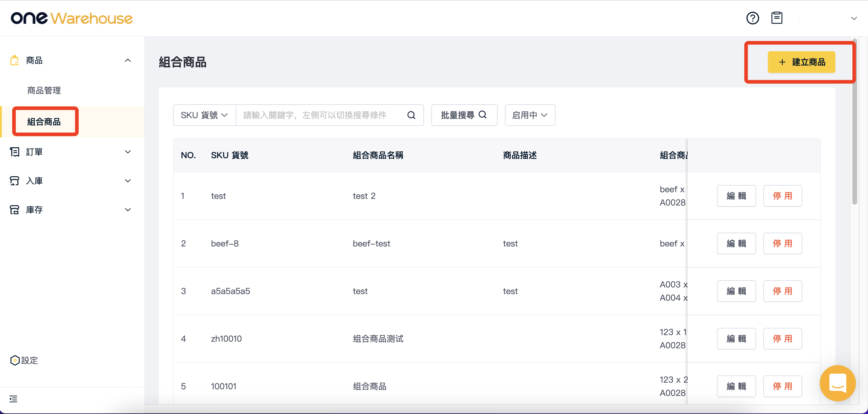This screenshot has width=868, height=414.
Task: Click 編輯 for the beef-8 row
Action: [736, 243]
